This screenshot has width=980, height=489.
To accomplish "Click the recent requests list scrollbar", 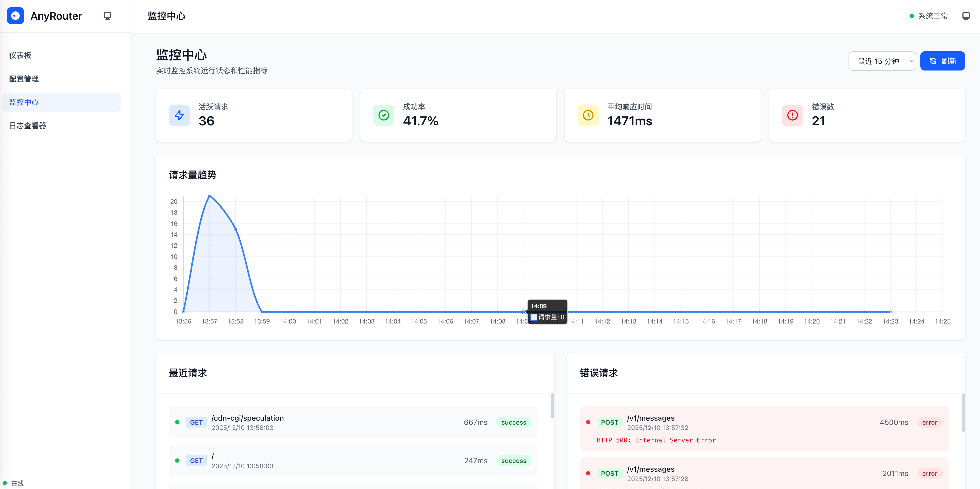I will point(552,406).
